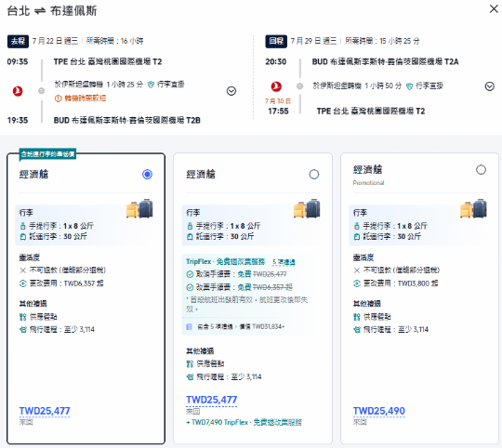Click carry-on baggage icon in TripFlex card
The image size is (502, 448).
tap(190, 226)
